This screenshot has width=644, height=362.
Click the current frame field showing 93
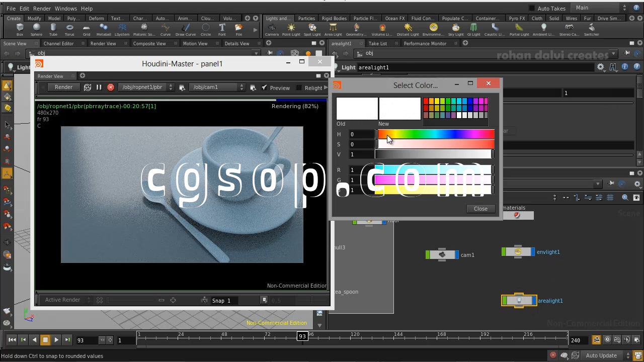87,340
